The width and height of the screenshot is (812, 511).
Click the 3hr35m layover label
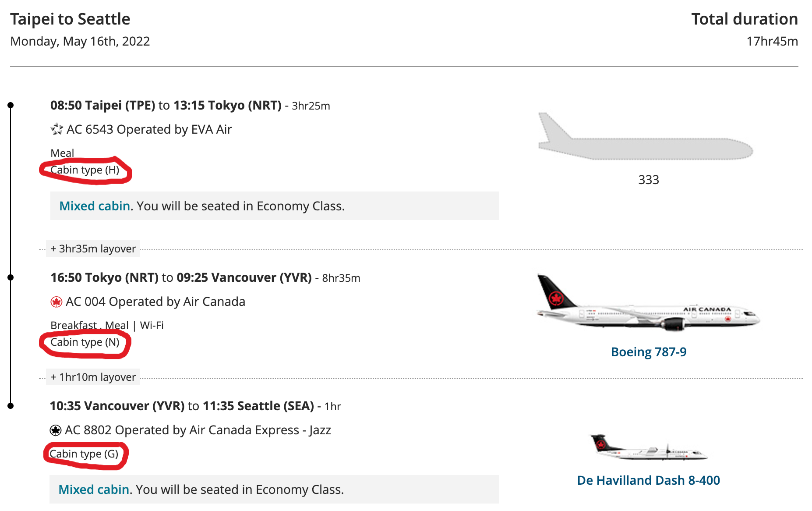[93, 248]
